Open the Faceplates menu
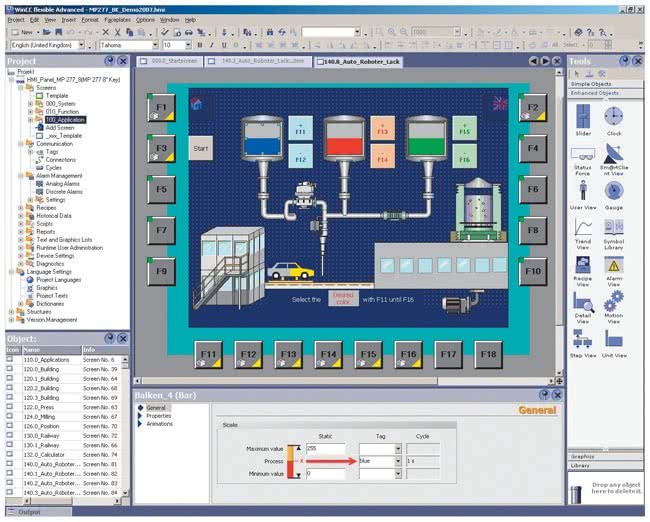Screen dimensions: 650x522 [x=117, y=19]
